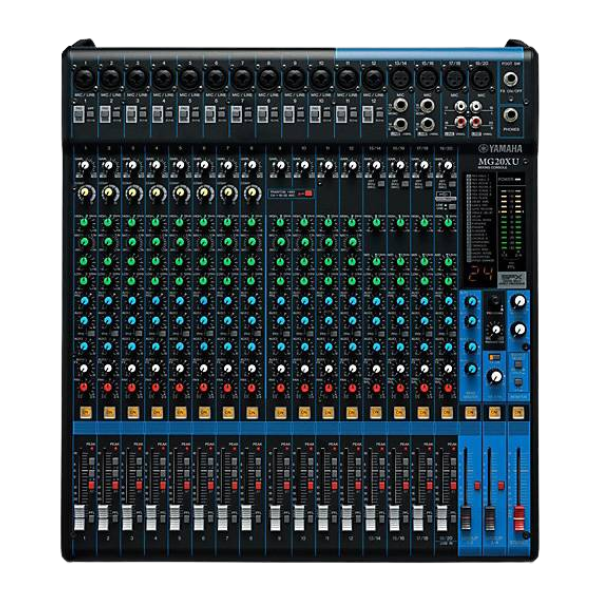Image resolution: width=600 pixels, height=600 pixels.
Task: Toggle the channel 12 ON button
Action: pos(352,412)
